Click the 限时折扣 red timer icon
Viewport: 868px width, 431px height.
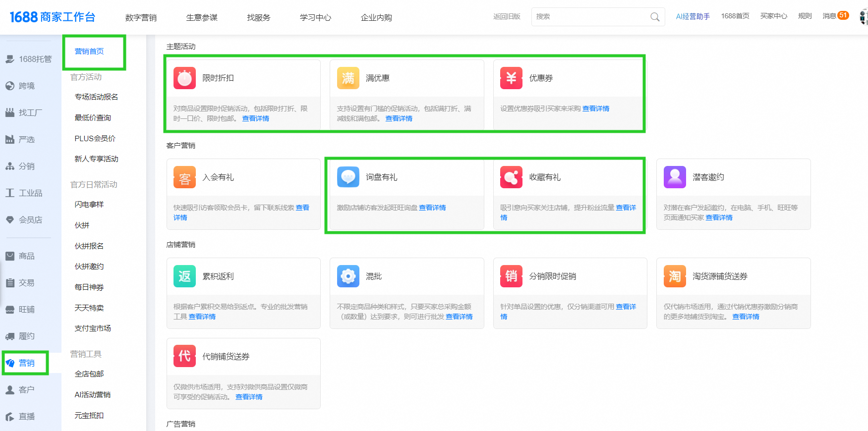pyautogui.click(x=184, y=78)
